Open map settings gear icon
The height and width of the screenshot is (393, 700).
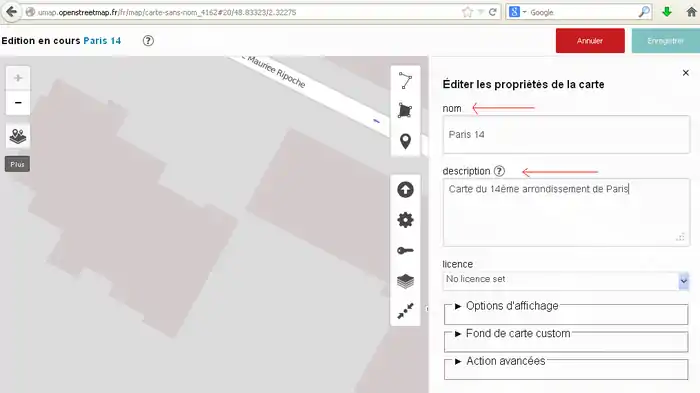tap(405, 220)
